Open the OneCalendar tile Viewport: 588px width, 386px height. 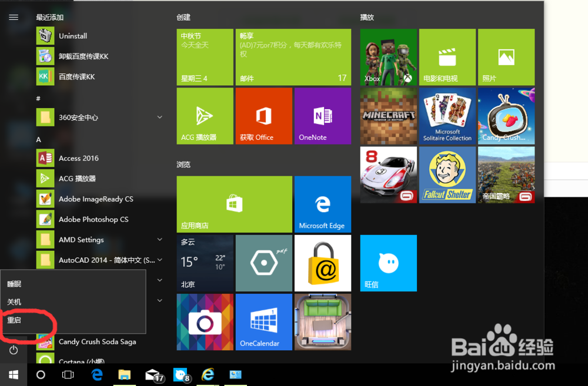(x=263, y=322)
